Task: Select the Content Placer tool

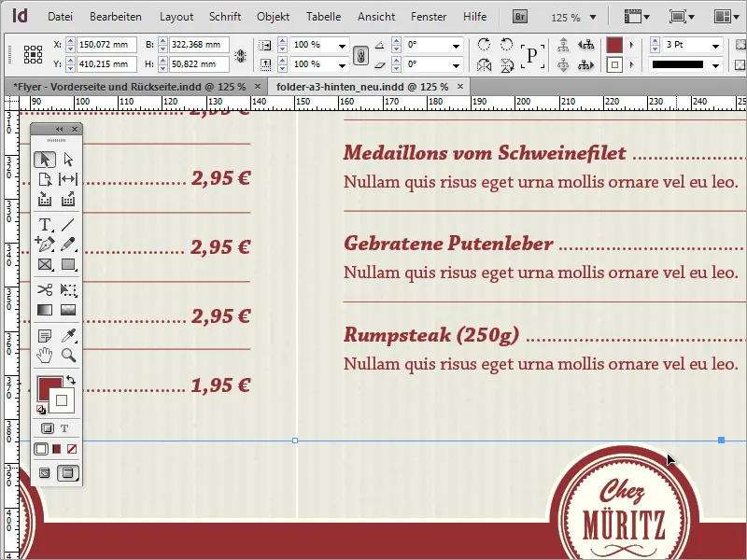Action: pyautogui.click(x=68, y=199)
